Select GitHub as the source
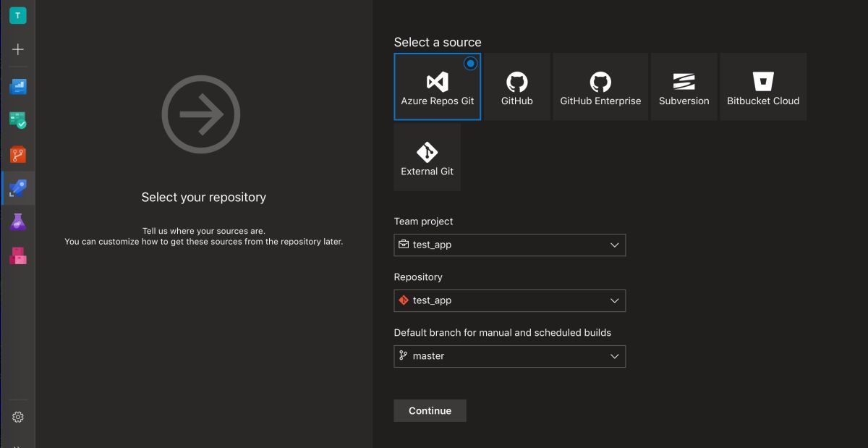Viewport: 868px width, 448px height. (517, 86)
